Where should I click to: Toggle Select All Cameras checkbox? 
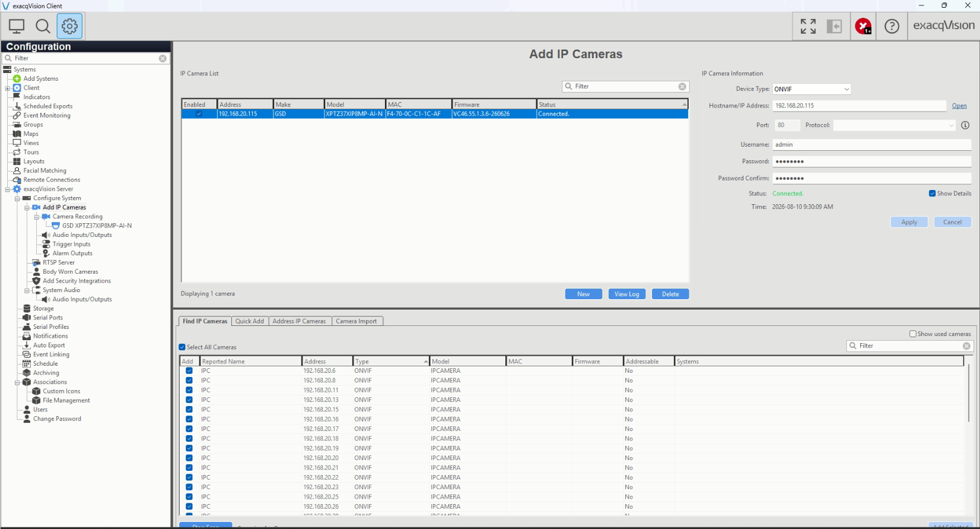point(182,347)
